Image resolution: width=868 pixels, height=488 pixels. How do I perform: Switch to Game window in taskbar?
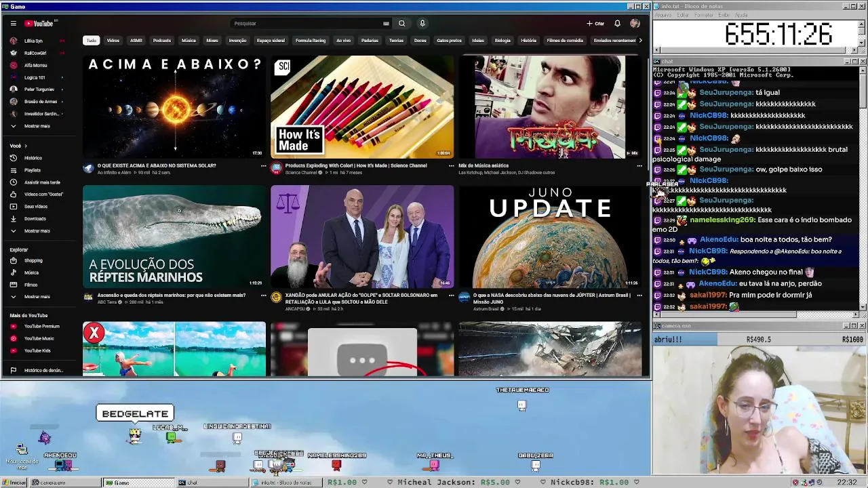pyautogui.click(x=138, y=483)
